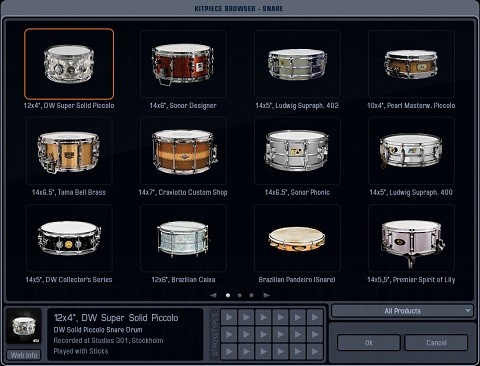
Task: Choose the 14x6 Sonor Designer snare
Action: click(183, 64)
